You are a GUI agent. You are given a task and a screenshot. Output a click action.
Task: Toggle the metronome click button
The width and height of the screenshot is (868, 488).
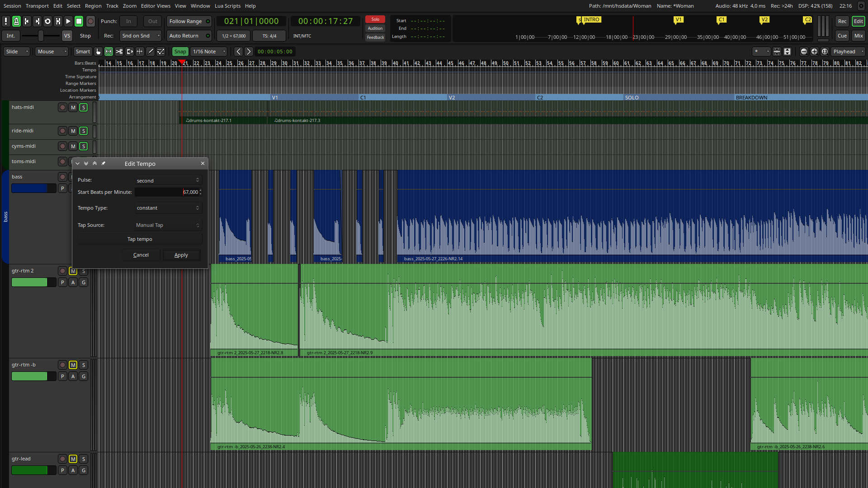pos(16,21)
